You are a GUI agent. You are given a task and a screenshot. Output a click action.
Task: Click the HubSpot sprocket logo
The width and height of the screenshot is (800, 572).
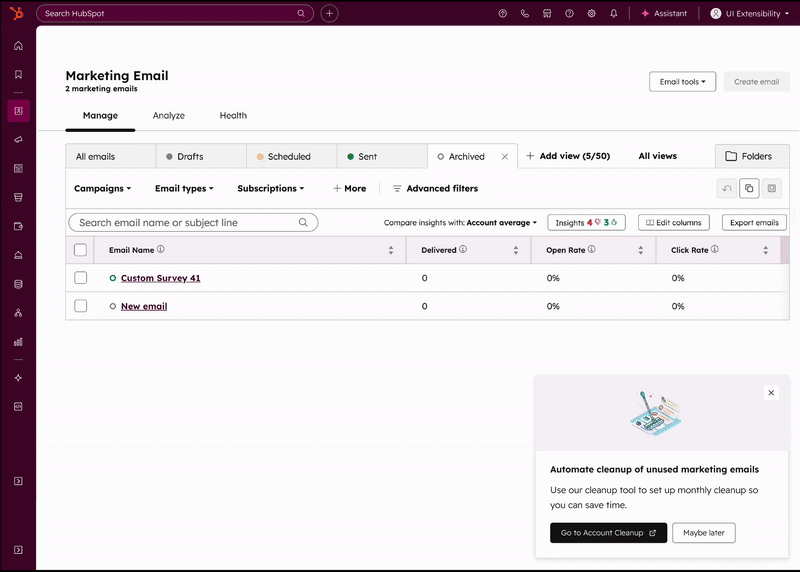17,13
